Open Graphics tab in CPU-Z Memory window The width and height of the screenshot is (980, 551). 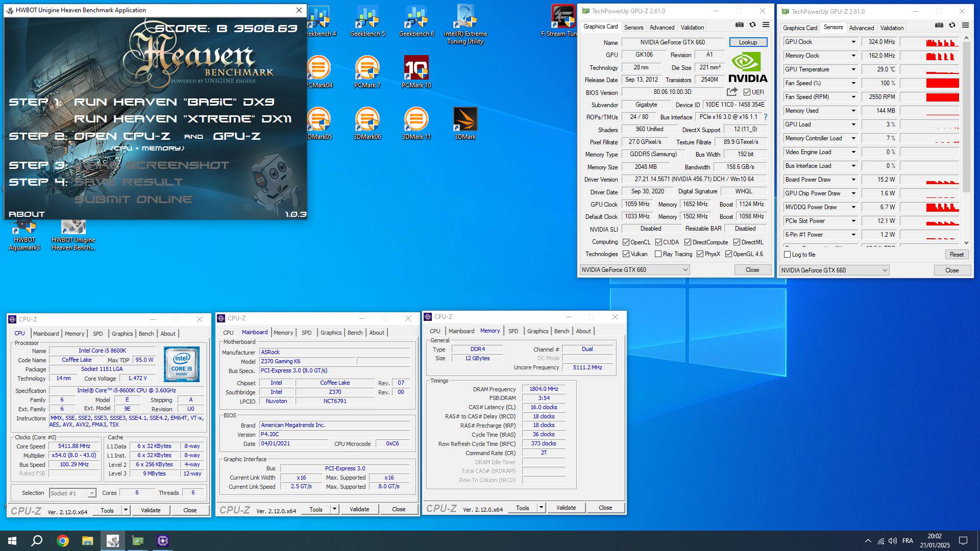tap(537, 331)
